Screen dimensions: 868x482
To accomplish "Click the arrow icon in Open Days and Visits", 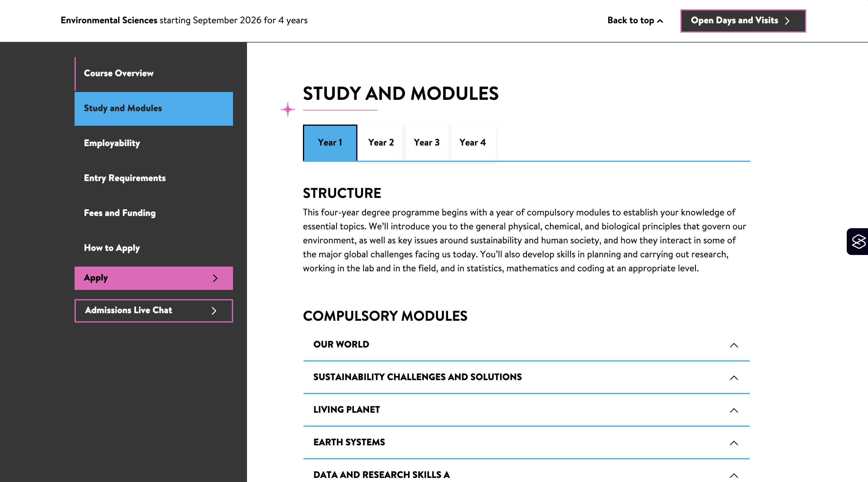I will [x=787, y=21].
